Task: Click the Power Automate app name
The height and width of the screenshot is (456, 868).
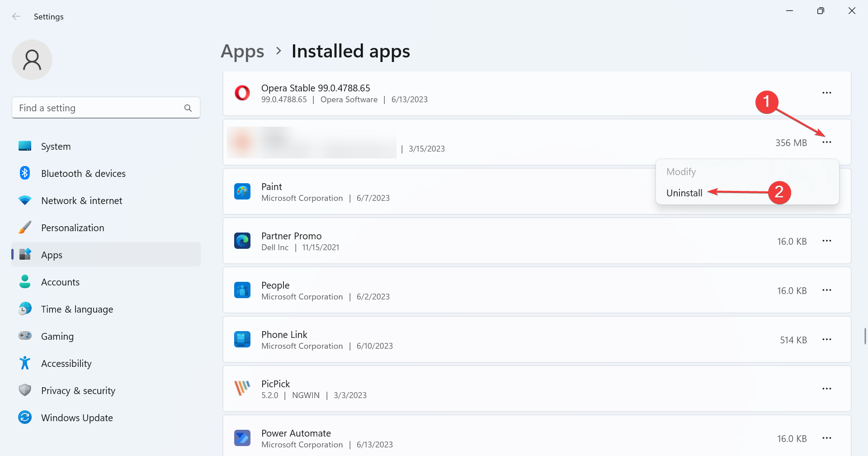Action: coord(296,433)
